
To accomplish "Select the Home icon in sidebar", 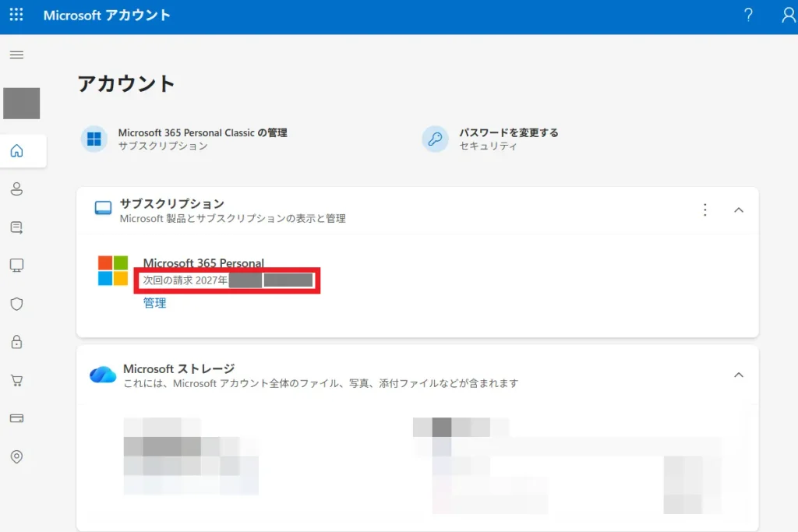I will [x=17, y=151].
